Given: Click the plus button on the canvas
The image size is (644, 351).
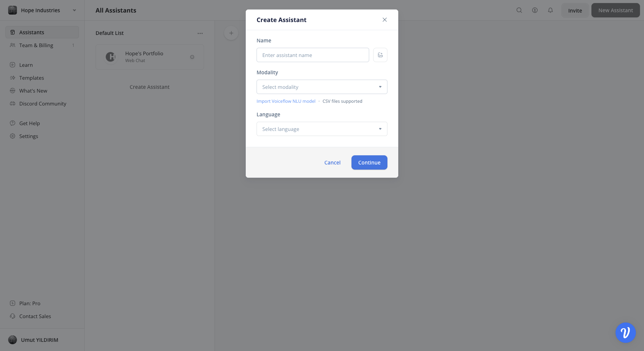Looking at the screenshot, I should [x=231, y=33].
